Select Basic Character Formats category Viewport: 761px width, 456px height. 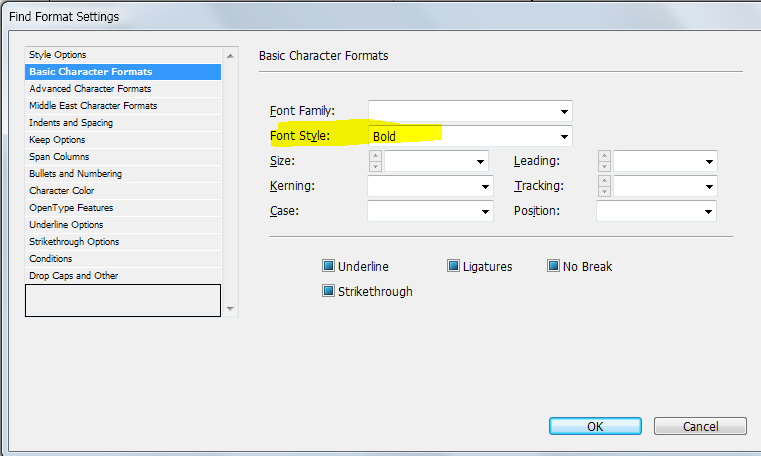(123, 72)
